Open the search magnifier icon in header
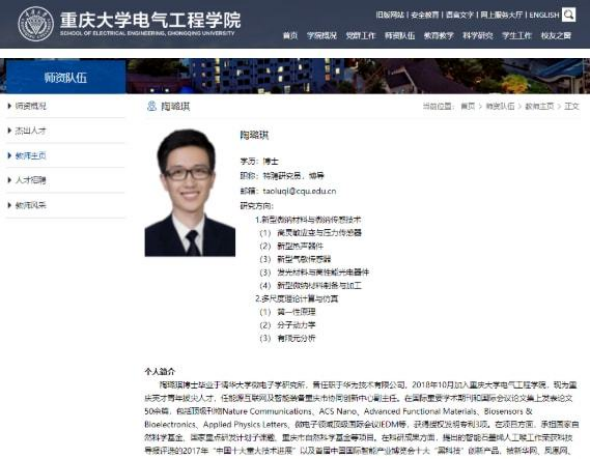 click(569, 15)
